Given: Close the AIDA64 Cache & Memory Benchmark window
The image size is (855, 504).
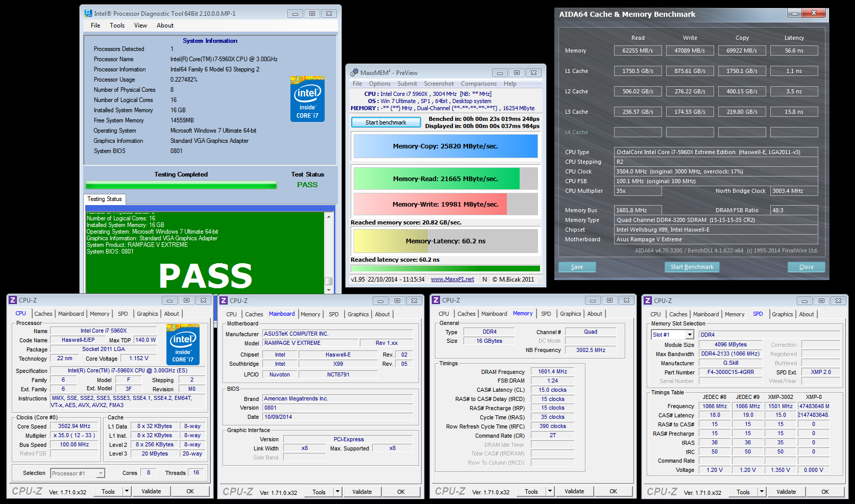Looking at the screenshot, I should (814, 13).
